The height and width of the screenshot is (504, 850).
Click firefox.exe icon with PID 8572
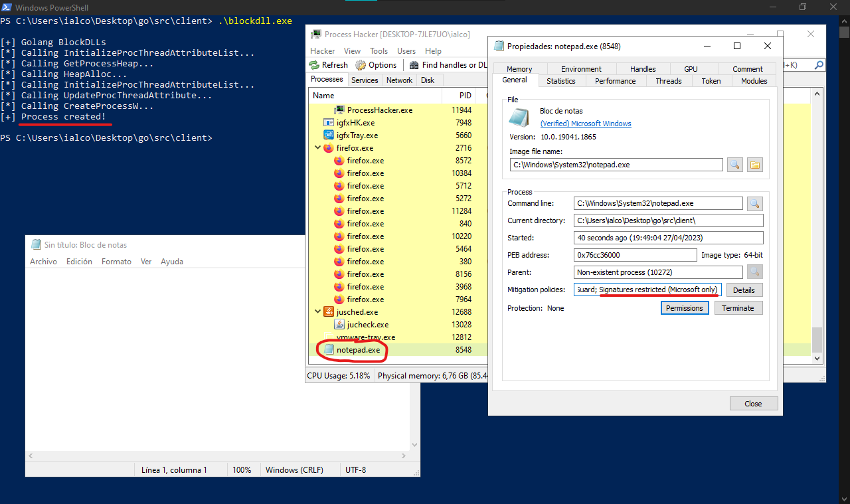click(x=339, y=161)
